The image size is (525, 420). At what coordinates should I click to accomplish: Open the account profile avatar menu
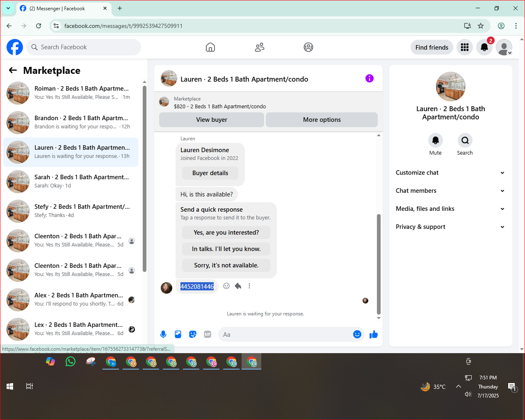tap(504, 47)
